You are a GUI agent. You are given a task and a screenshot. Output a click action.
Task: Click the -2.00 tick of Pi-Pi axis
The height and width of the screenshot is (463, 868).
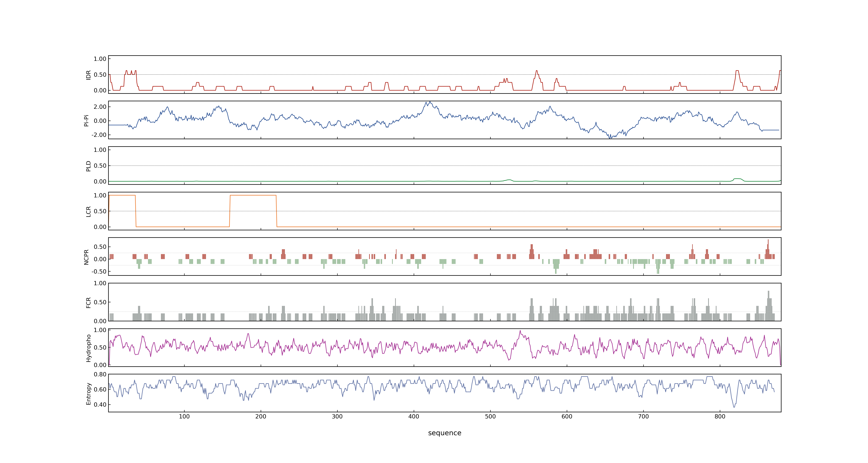99,135
